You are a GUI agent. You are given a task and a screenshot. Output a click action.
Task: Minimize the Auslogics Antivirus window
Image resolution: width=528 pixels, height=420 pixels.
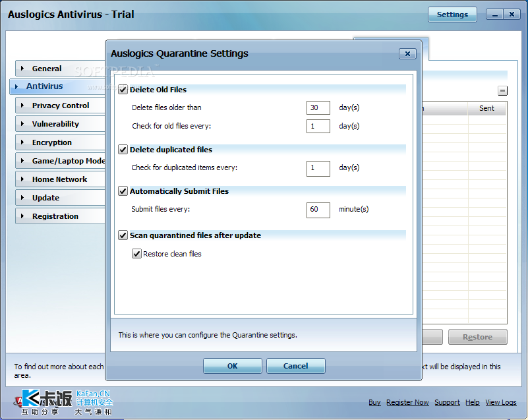494,15
